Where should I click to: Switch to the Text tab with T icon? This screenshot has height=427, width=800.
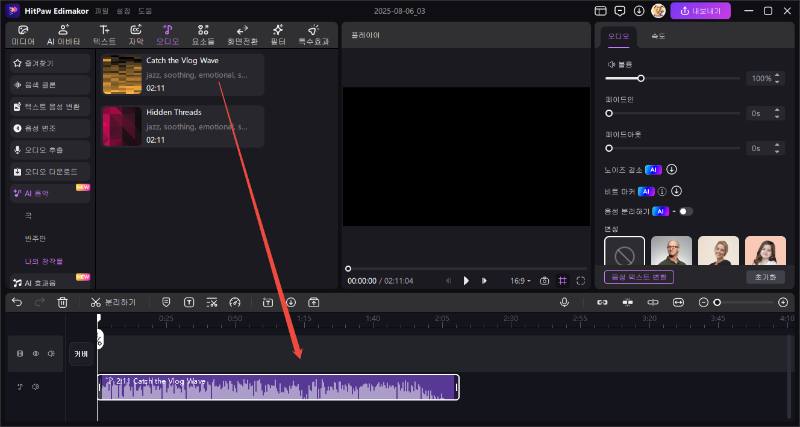pyautogui.click(x=104, y=35)
